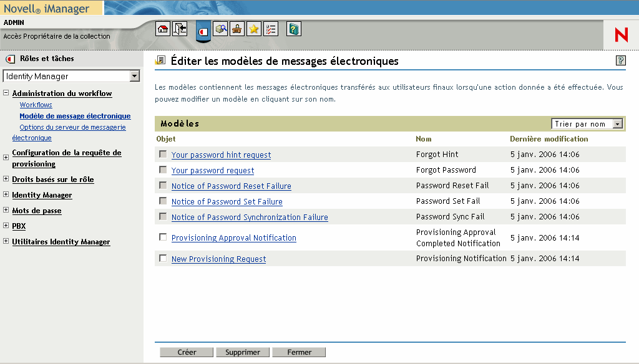
Task: Click the Rôles et tâches header icon
Action: [x=10, y=59]
